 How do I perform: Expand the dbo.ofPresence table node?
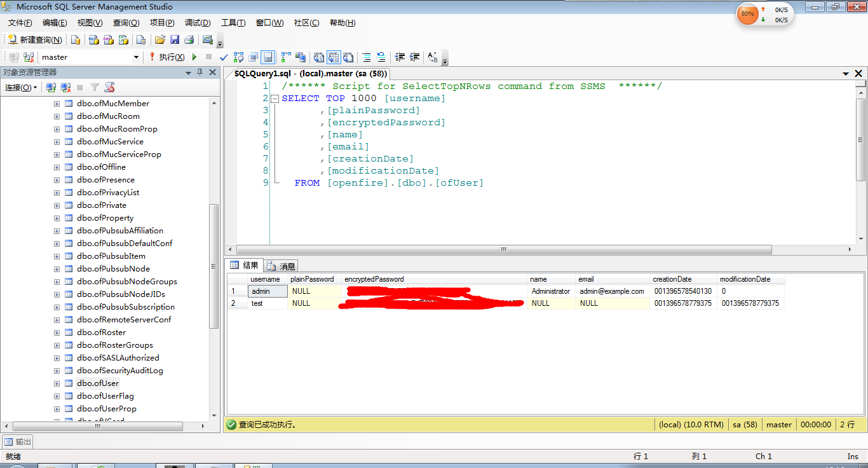(57, 180)
